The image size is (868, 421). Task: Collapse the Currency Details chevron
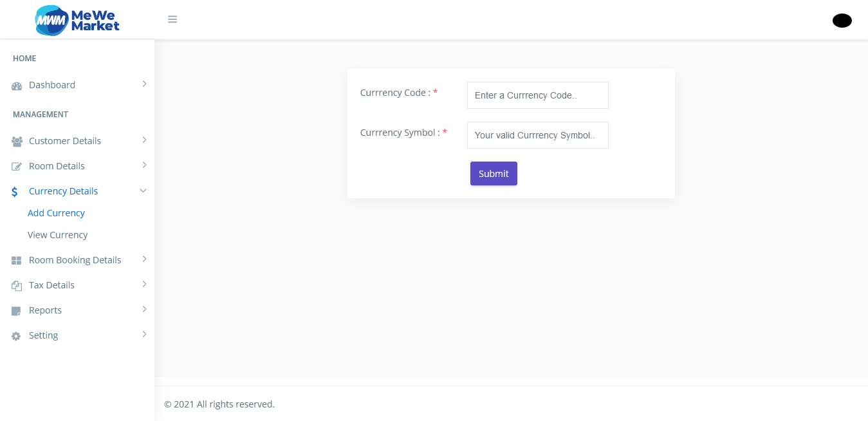click(x=143, y=191)
